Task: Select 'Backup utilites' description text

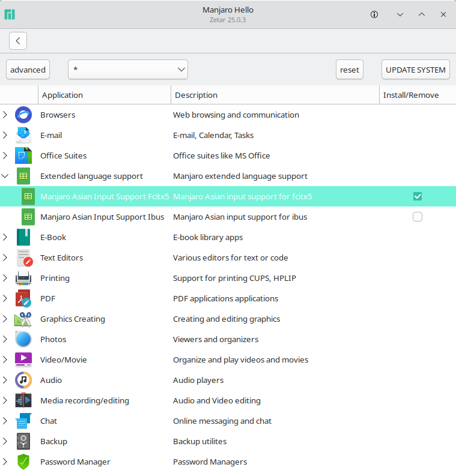Action: coord(200,441)
